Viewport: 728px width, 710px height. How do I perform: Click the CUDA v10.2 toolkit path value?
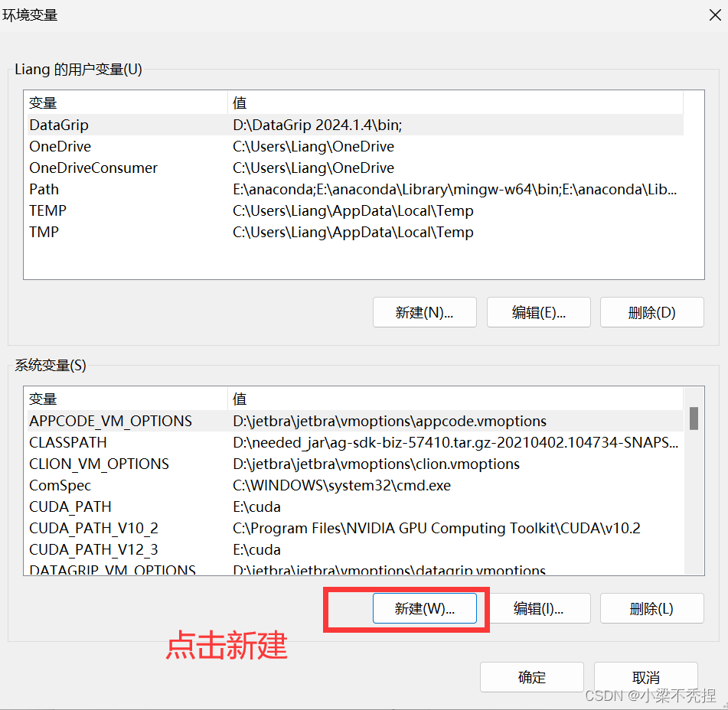[436, 528]
